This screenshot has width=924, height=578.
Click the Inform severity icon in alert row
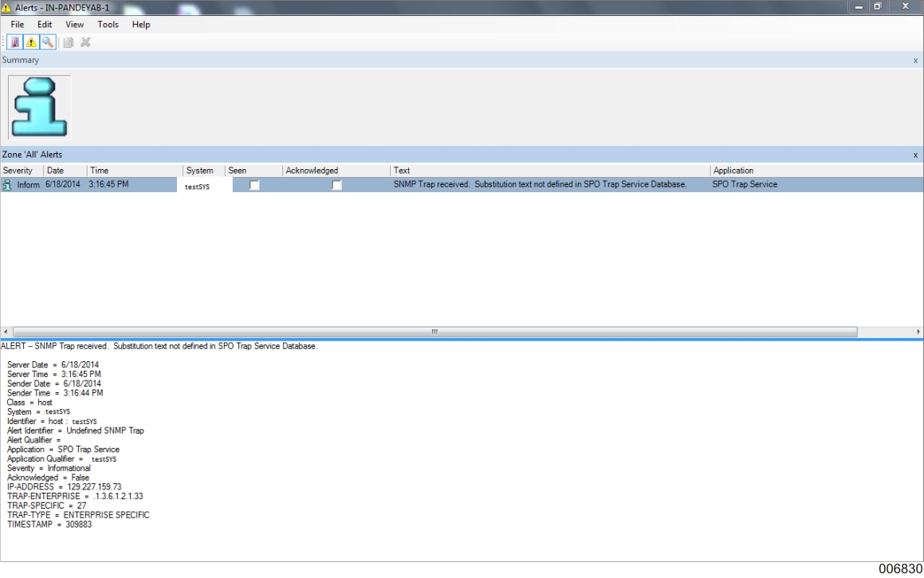pos(7,185)
